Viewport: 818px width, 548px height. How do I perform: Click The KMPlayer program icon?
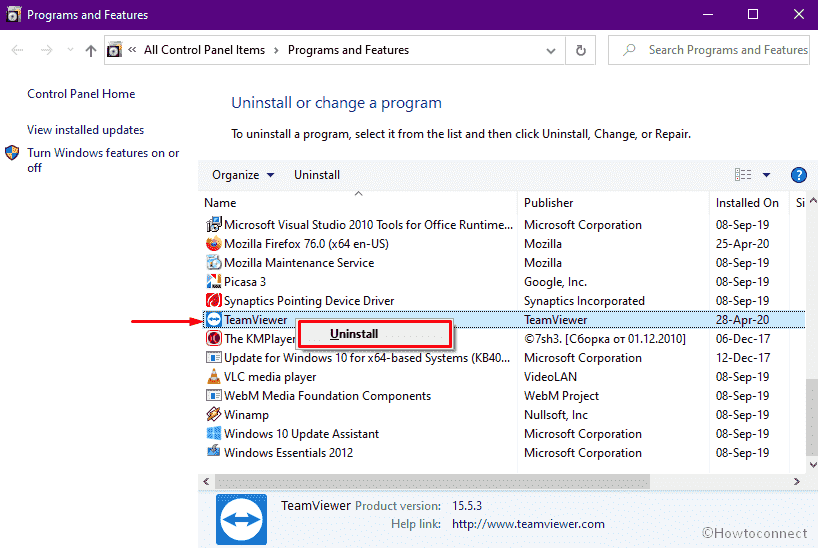(213, 339)
